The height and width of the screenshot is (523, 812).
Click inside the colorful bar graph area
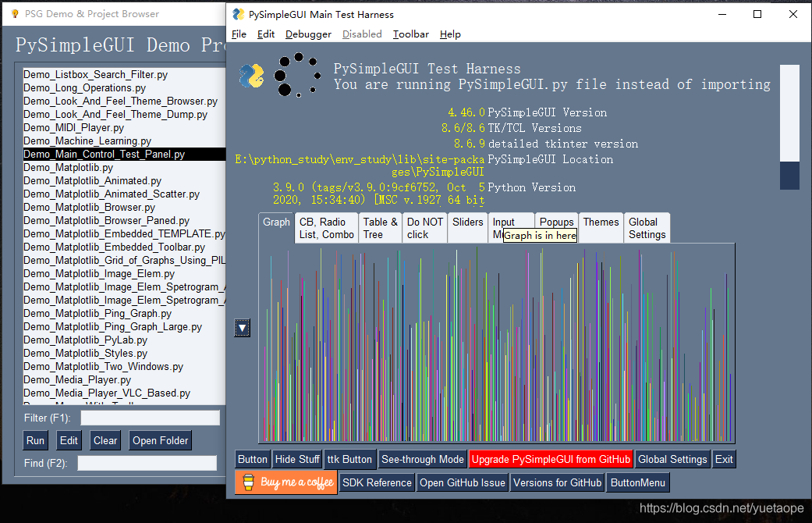point(497,343)
